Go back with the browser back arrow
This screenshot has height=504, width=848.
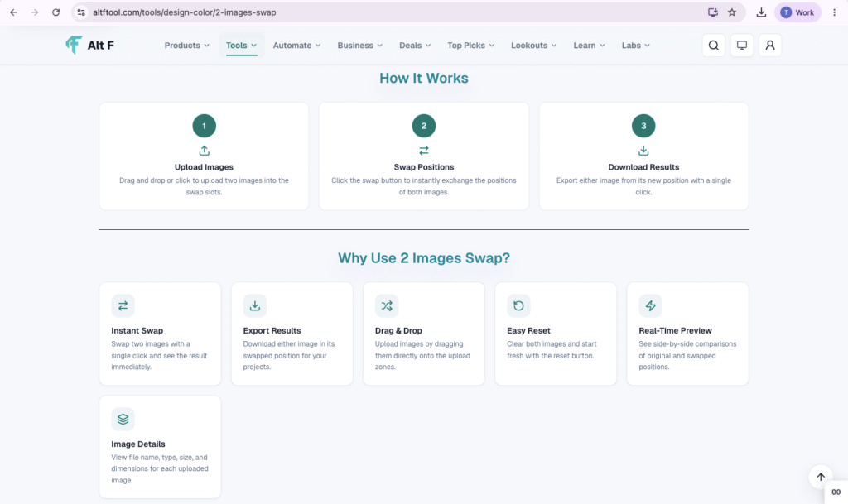pos(13,12)
